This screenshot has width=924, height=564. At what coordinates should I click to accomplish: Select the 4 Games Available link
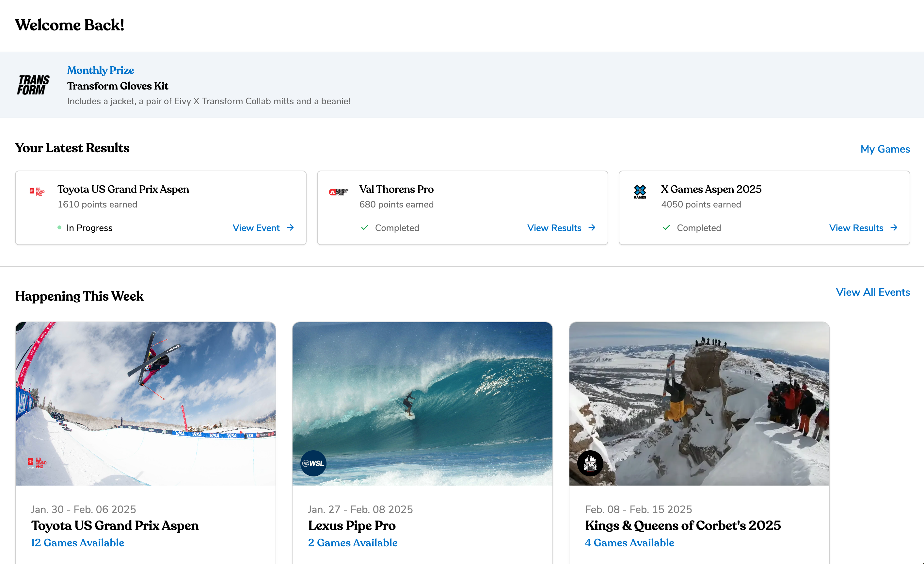(629, 543)
